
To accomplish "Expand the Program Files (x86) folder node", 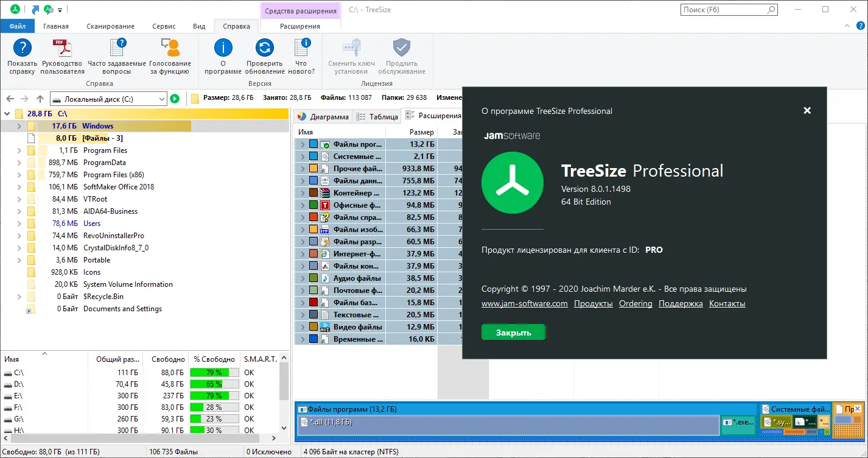I will tap(19, 175).
